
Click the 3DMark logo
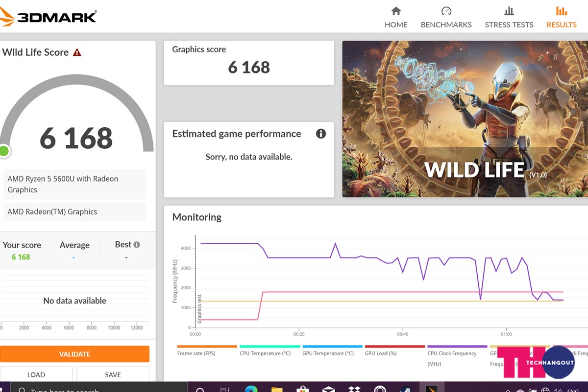coord(48,17)
